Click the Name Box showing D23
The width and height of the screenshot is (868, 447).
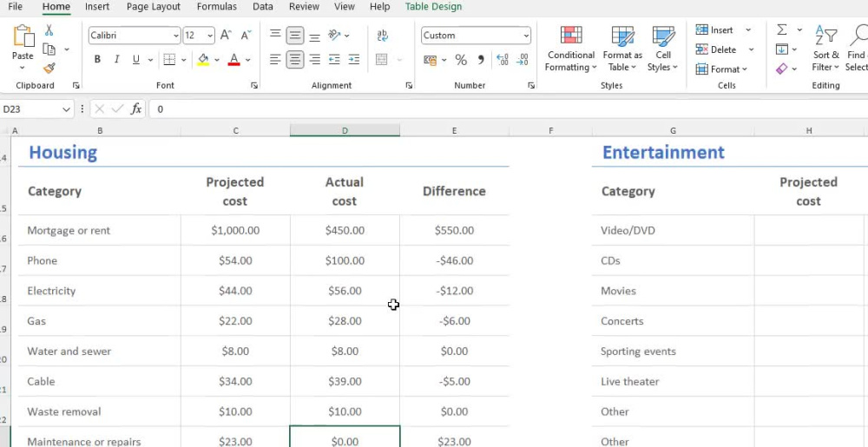[x=30, y=109]
